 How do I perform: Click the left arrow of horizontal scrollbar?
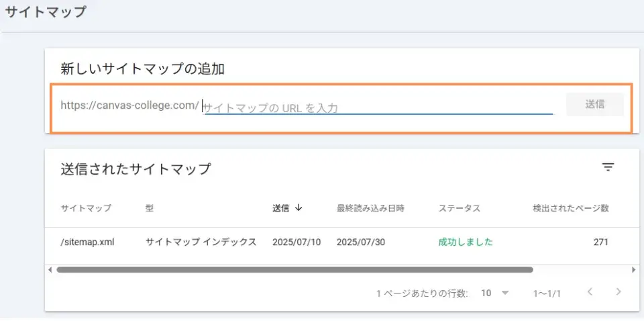pyautogui.click(x=50, y=270)
